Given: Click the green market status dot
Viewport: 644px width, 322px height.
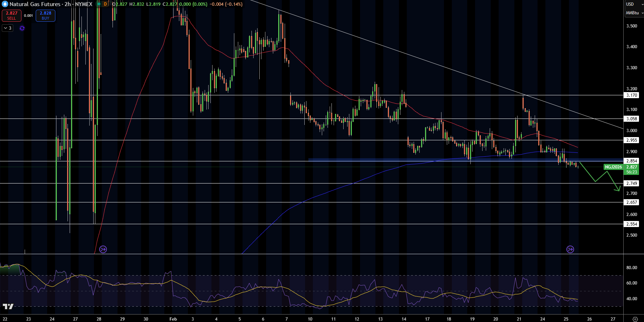Looking at the screenshot, I should (x=99, y=4).
